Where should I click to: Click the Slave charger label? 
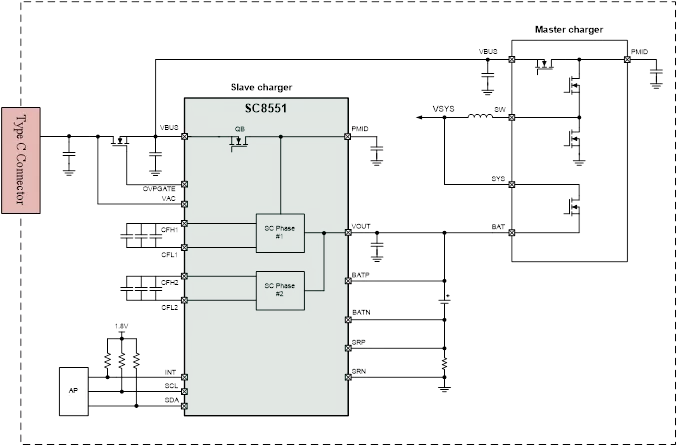pos(264,88)
